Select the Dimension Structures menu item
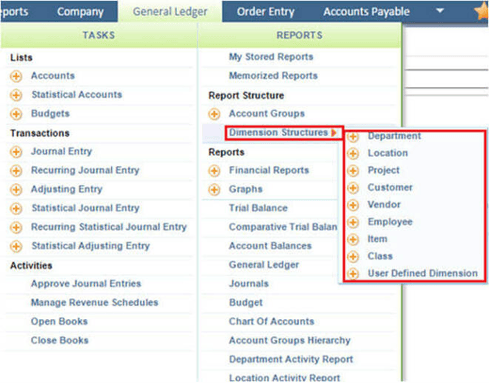489x383 pixels. click(278, 132)
